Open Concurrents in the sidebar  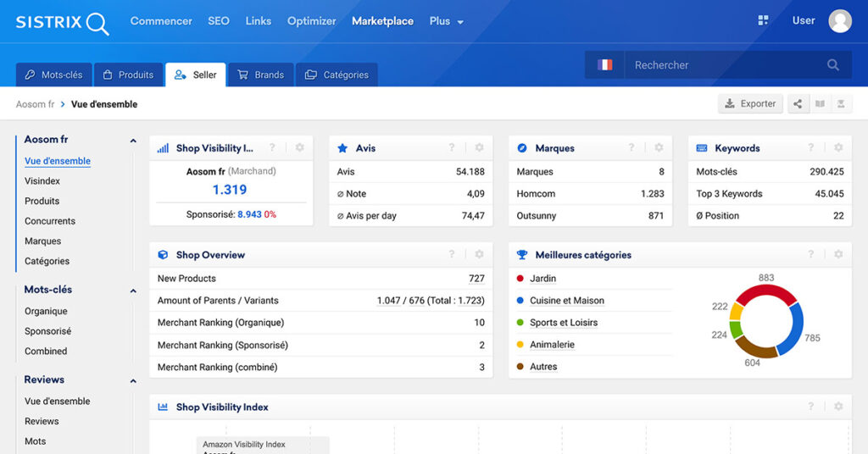coord(50,221)
